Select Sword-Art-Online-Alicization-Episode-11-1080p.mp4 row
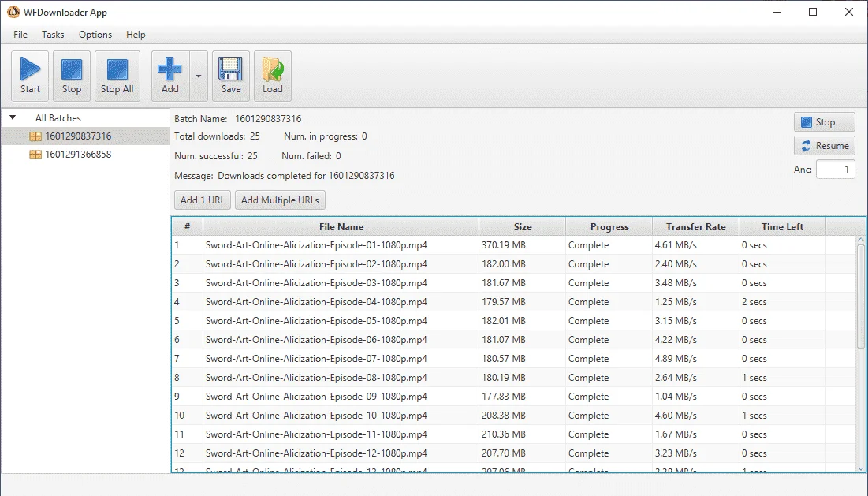The image size is (868, 496). click(x=514, y=434)
